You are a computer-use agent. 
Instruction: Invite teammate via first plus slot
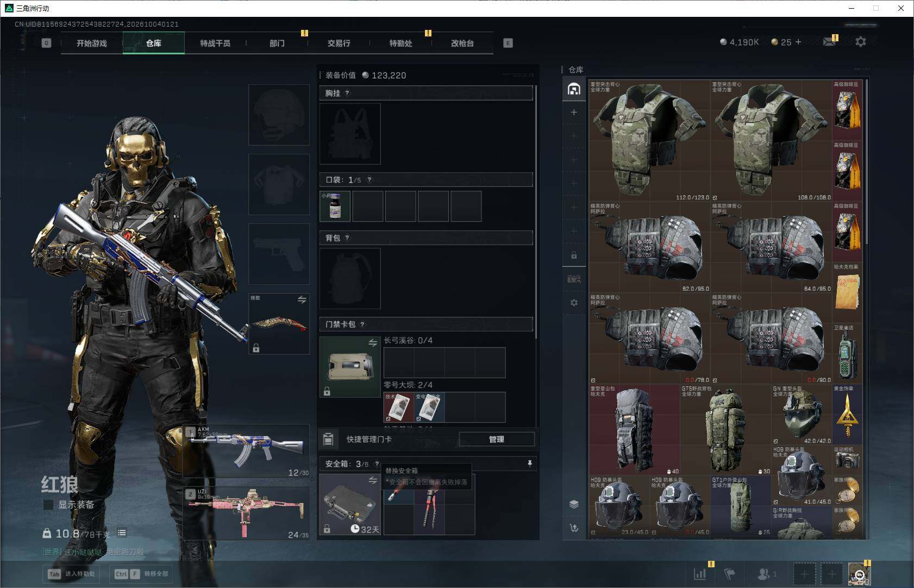click(x=805, y=574)
